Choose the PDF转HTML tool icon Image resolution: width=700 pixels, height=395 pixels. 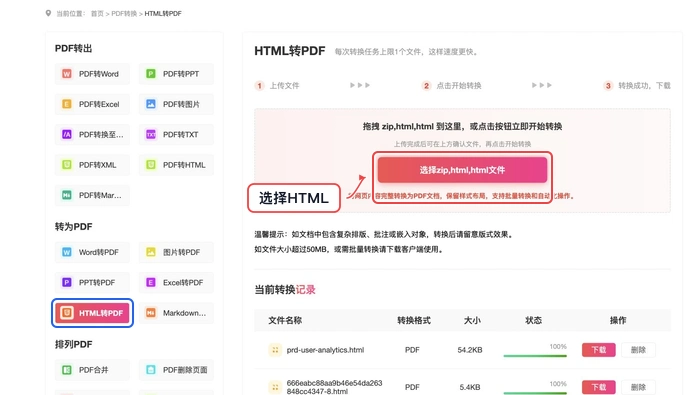pos(151,165)
